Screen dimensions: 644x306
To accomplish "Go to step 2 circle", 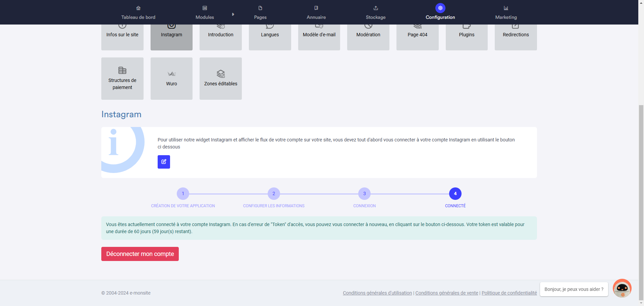I will coord(274,193).
